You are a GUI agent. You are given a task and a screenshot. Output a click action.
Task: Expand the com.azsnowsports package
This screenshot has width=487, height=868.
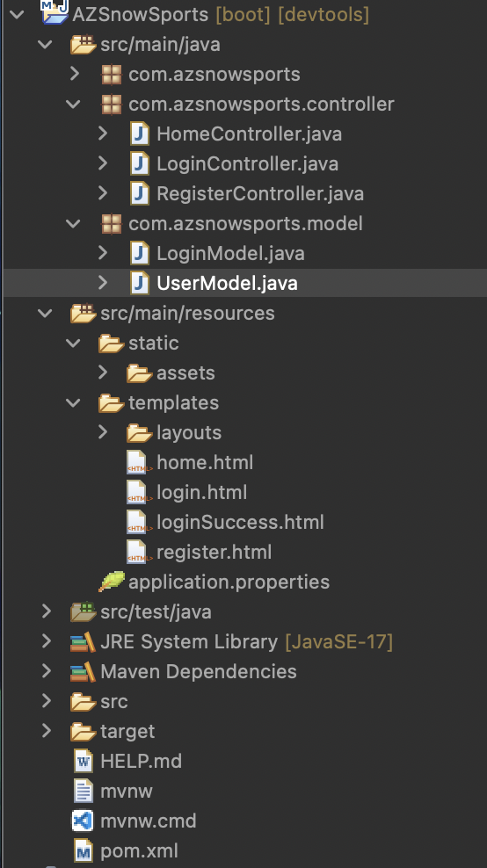(75, 74)
